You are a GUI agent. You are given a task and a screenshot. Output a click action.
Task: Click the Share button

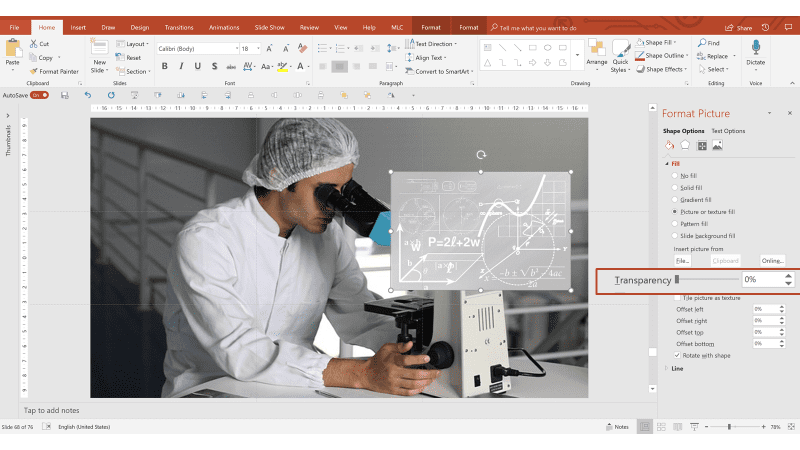pyautogui.click(x=739, y=28)
